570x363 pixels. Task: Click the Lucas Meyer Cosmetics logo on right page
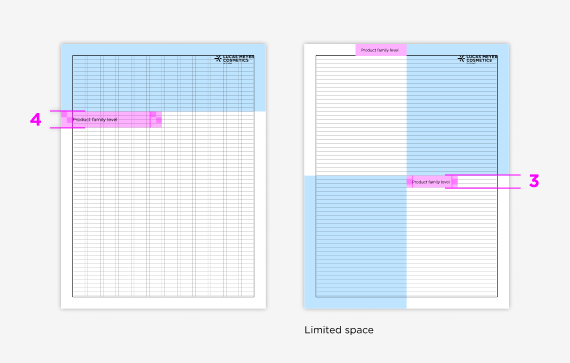click(477, 59)
